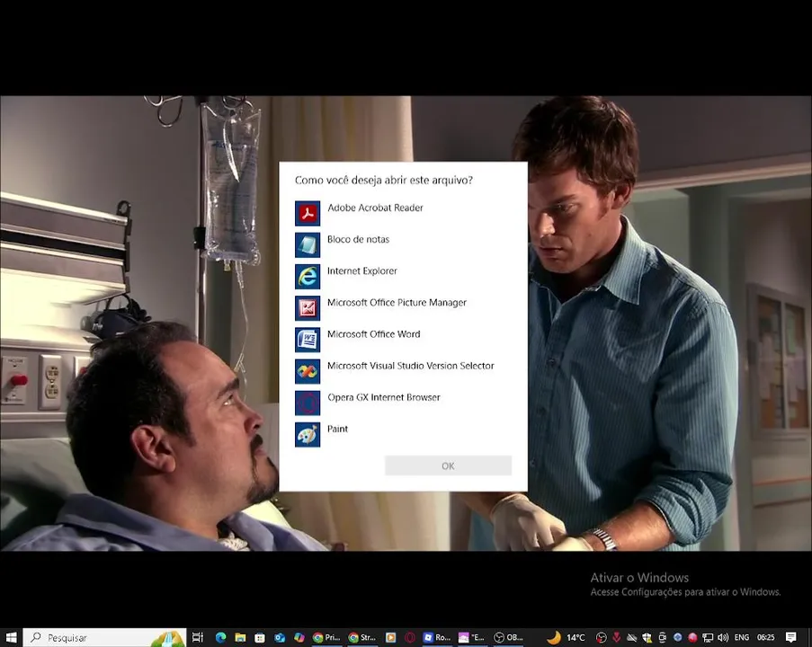
Task: Click the blue round tray icon
Action: click(x=677, y=637)
